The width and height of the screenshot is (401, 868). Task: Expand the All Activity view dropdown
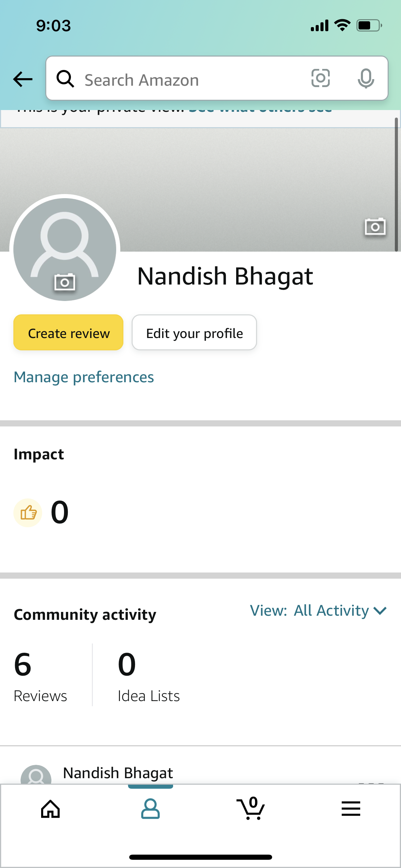[x=318, y=611]
